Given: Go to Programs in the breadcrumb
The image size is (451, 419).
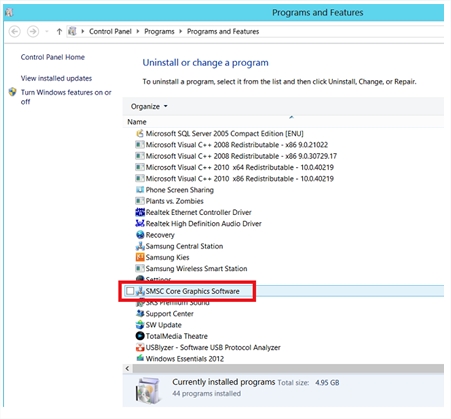Looking at the screenshot, I should (159, 31).
